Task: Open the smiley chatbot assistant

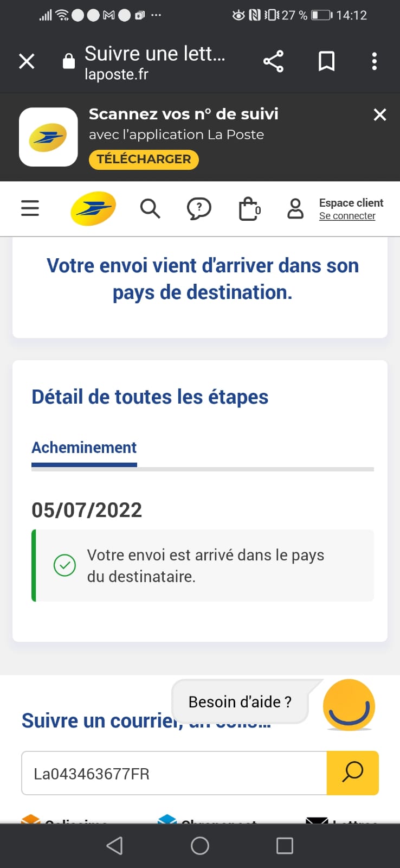Action: pyautogui.click(x=349, y=705)
